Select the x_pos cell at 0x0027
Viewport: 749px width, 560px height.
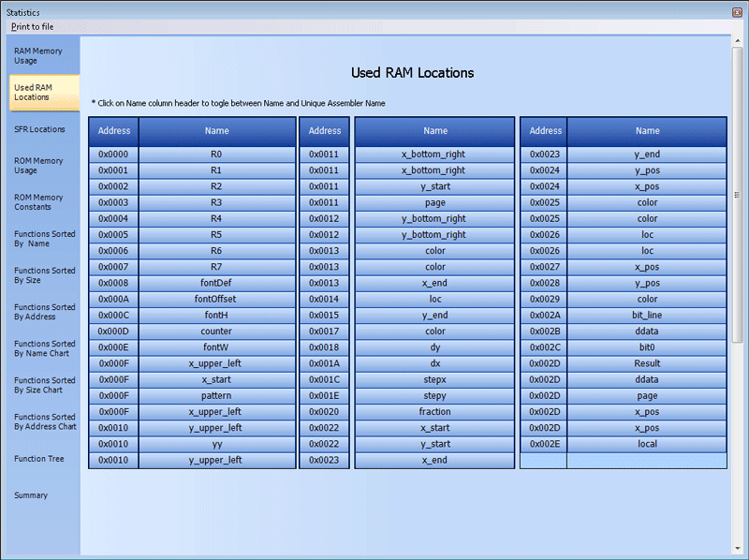(647, 267)
